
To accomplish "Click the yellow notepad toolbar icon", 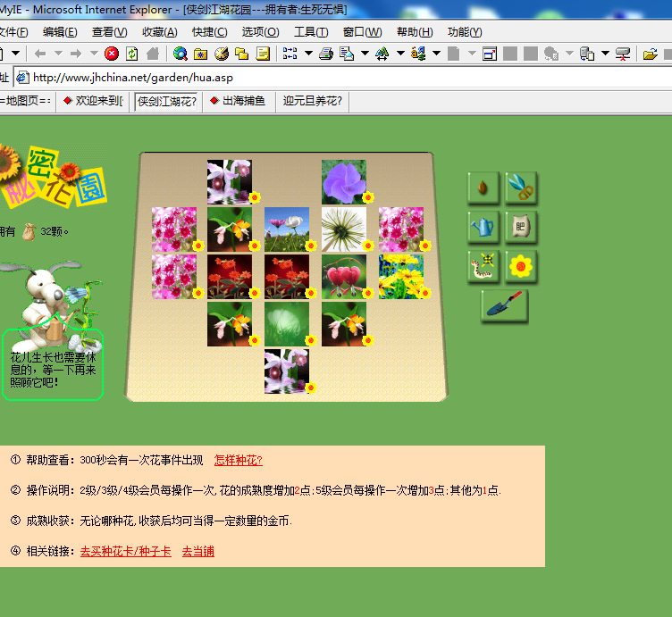I will tap(263, 54).
